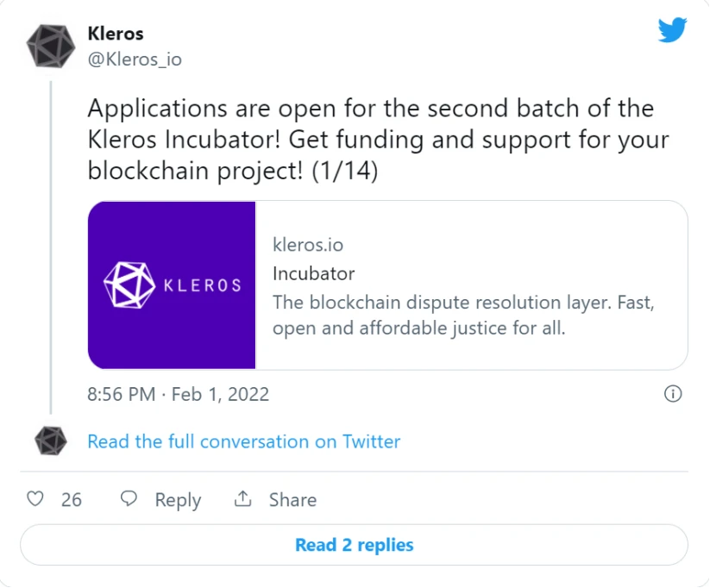Open the 8:56 PM · Feb 1, 2022 timestamp

click(178, 394)
